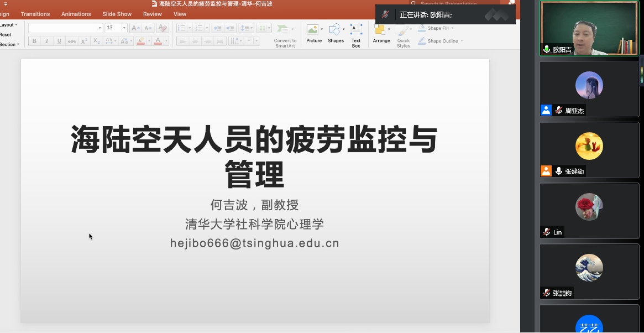Select participant Lin's video tile
Screen dimensions: 644x333
tap(589, 210)
